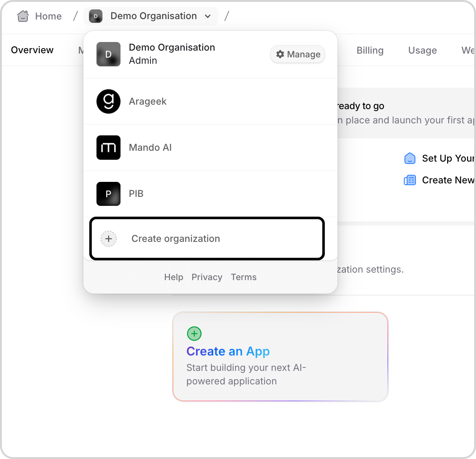Switch to the Overview tab
This screenshot has width=476, height=459.
(32, 50)
